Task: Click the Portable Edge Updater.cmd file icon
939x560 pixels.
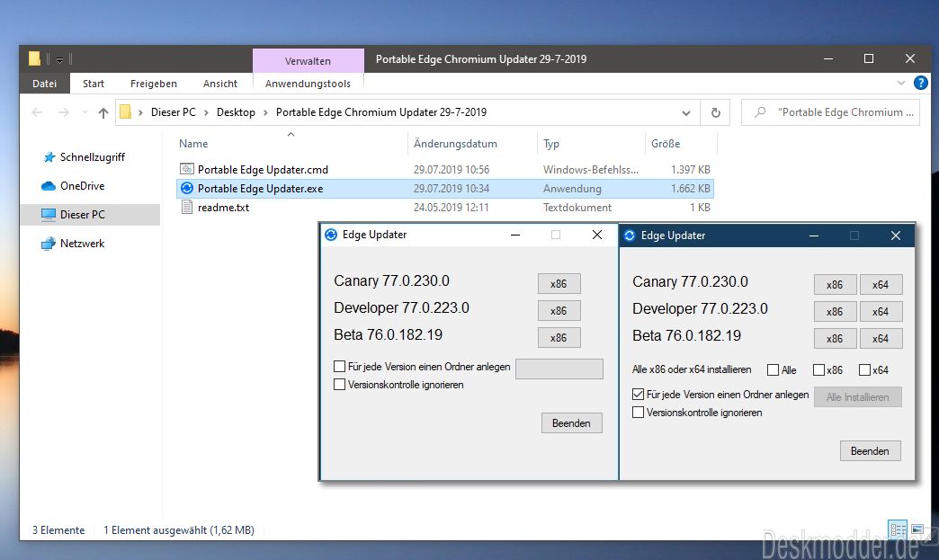Action: coord(187,169)
